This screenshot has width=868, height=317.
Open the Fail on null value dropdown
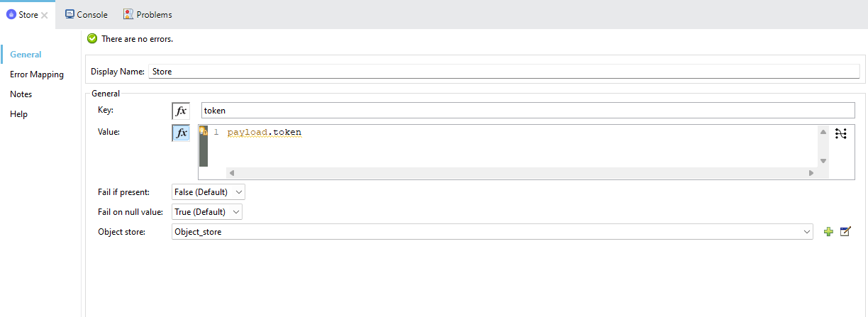(207, 212)
